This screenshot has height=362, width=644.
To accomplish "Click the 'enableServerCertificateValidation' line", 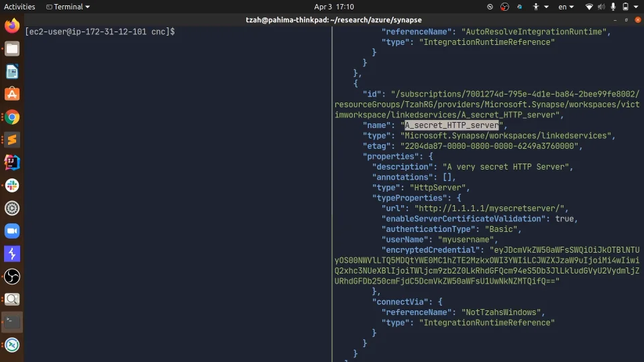I will (480, 219).
